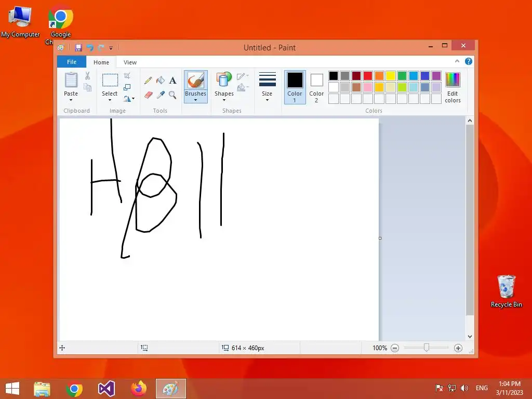532x399 pixels.
Task: Click the zoom in plus button
Action: pos(458,348)
